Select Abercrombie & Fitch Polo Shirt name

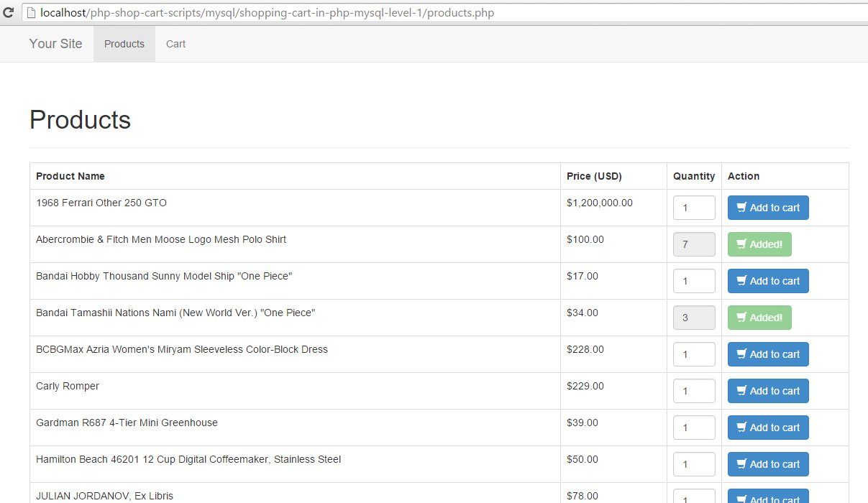(x=161, y=240)
